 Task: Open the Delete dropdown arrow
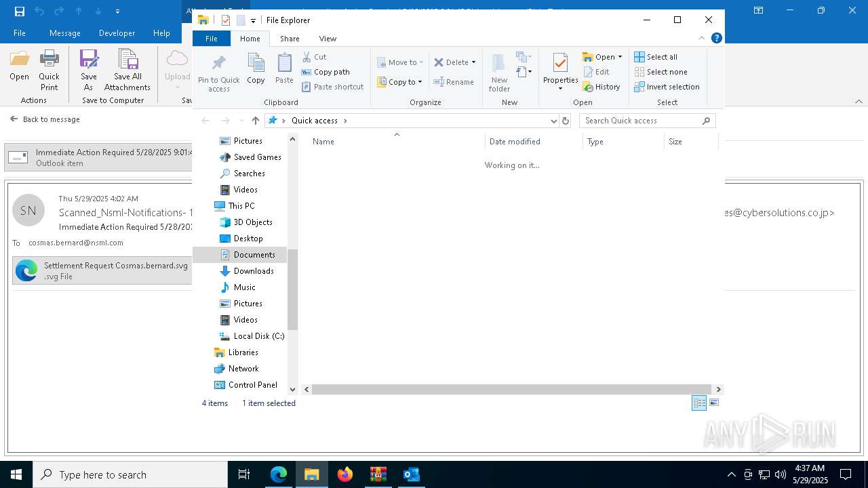click(473, 62)
